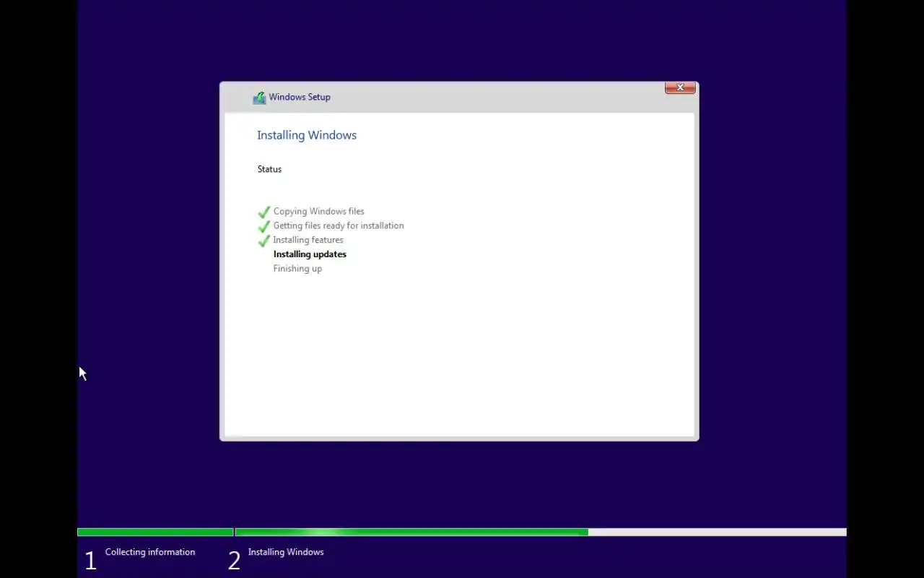Image resolution: width=924 pixels, height=578 pixels.
Task: Click the checkmark beside Copying Windows files
Action: tap(264, 212)
